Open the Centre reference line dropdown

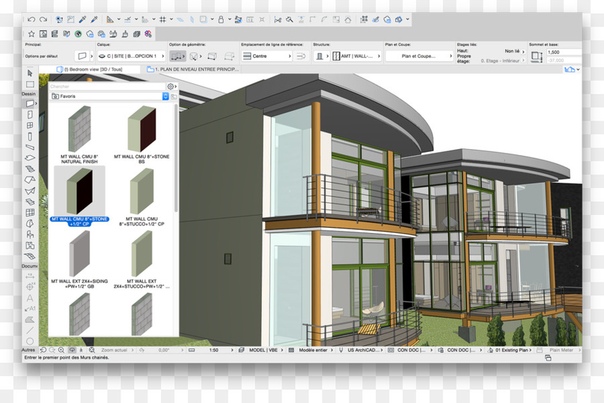click(x=267, y=56)
